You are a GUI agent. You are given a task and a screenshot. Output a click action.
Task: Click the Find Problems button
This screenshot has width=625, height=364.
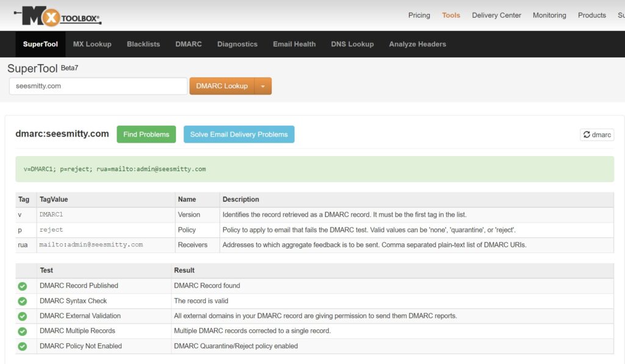tap(146, 134)
